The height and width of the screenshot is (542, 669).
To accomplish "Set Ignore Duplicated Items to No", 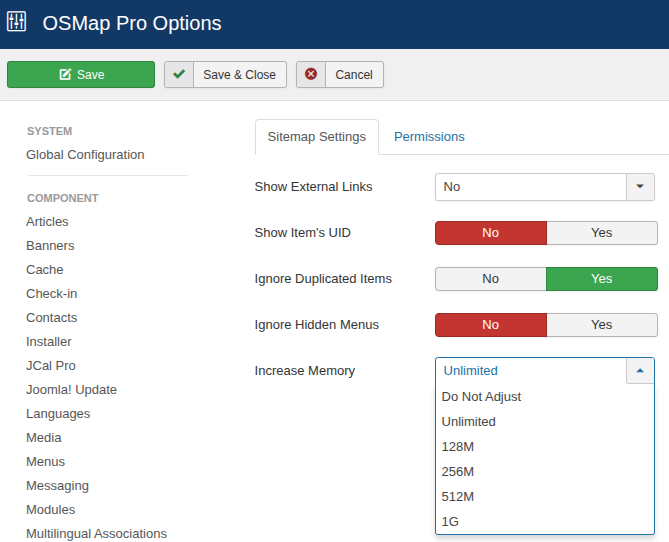I will tap(491, 279).
